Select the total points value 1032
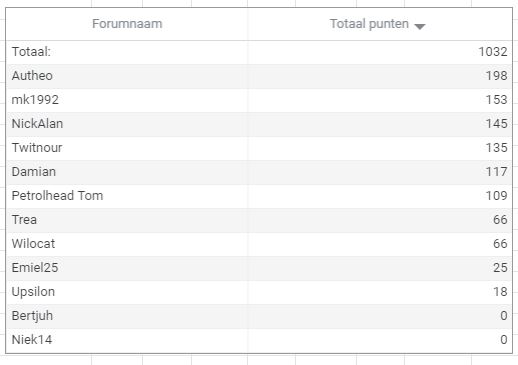The image size is (518, 365). 493,52
